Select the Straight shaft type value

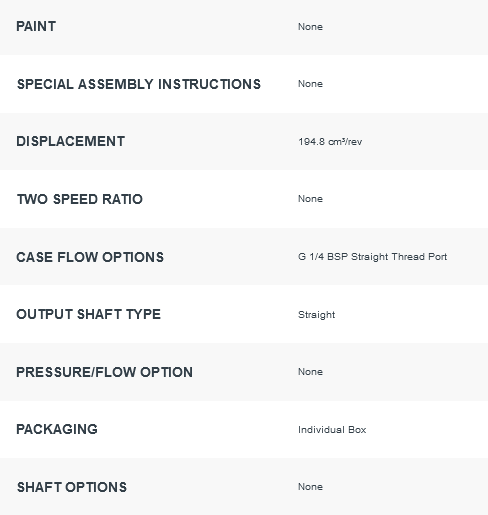point(317,315)
